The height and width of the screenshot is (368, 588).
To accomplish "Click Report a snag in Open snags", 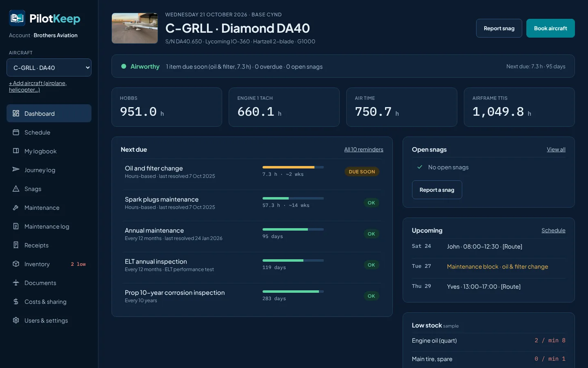I will [437, 190].
